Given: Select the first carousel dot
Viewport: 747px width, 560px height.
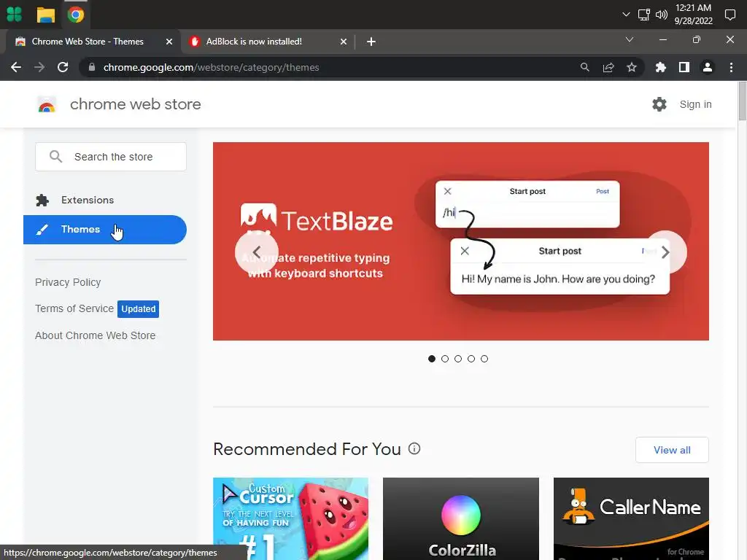Looking at the screenshot, I should tap(432, 359).
